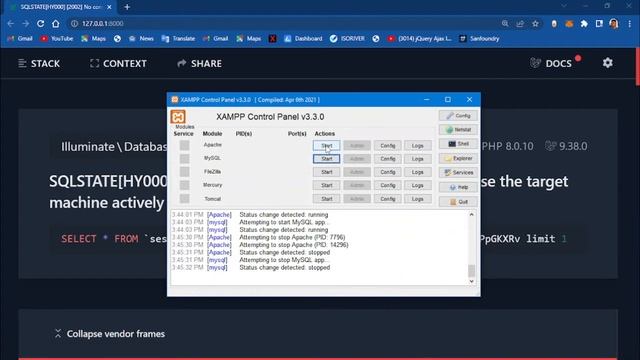This screenshot has width=640, height=360.
Task: Quit the XAMPP Control Panel
Action: pos(458,202)
